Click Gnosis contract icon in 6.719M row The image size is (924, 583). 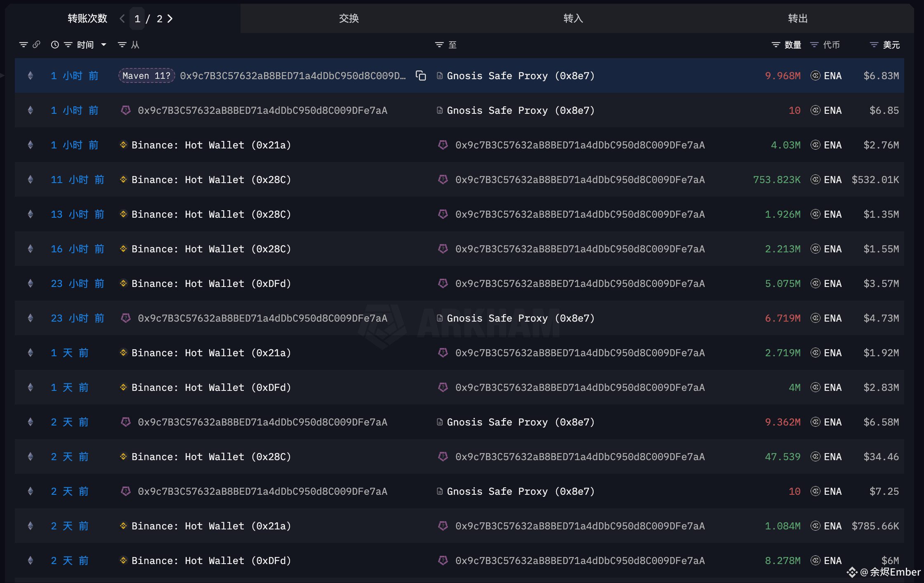click(x=440, y=318)
